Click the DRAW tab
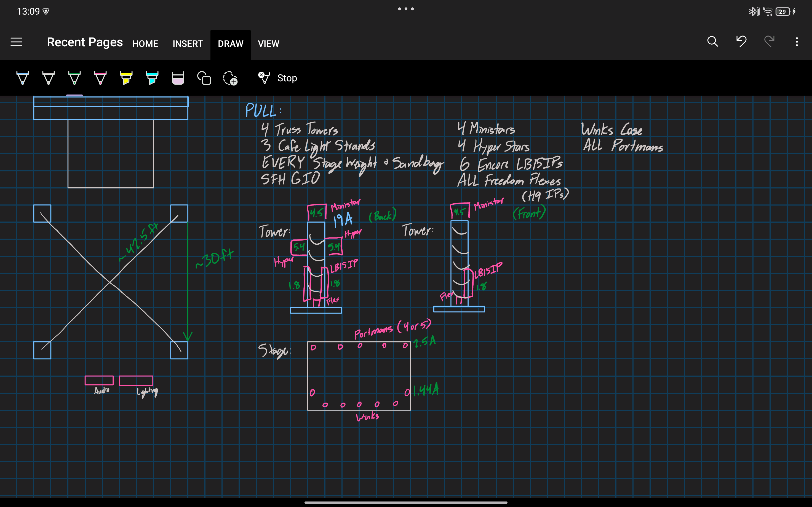Image resolution: width=812 pixels, height=507 pixels. [230, 44]
